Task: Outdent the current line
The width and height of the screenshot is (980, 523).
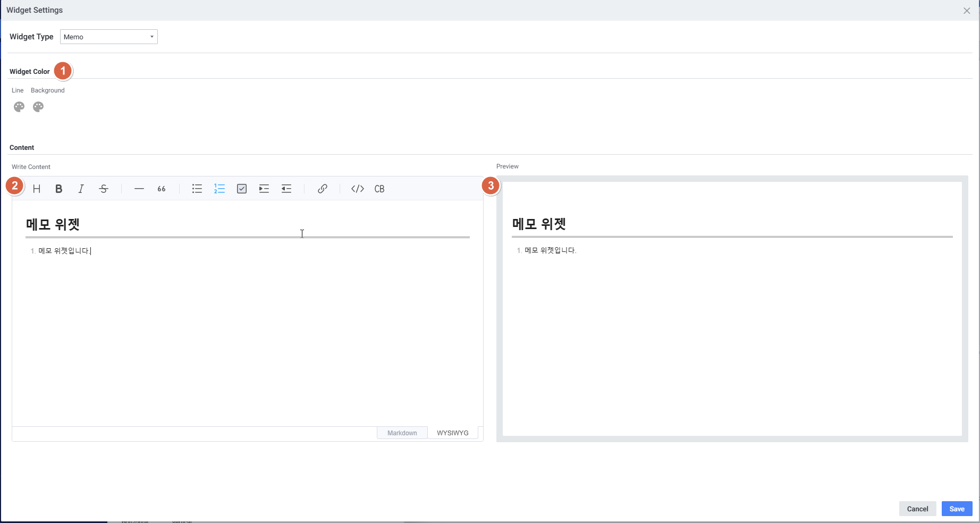Action: pyautogui.click(x=286, y=189)
